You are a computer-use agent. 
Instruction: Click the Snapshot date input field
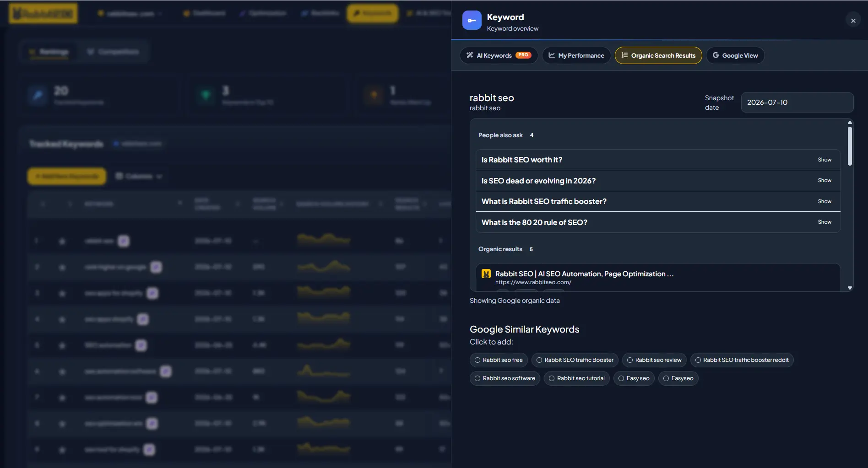pyautogui.click(x=797, y=102)
